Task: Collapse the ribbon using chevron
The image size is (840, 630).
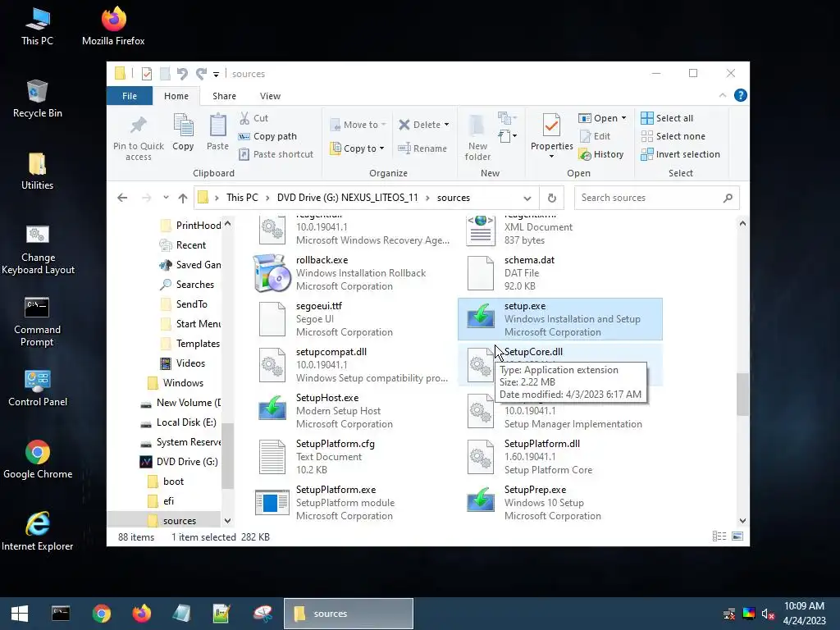Action: click(x=722, y=95)
